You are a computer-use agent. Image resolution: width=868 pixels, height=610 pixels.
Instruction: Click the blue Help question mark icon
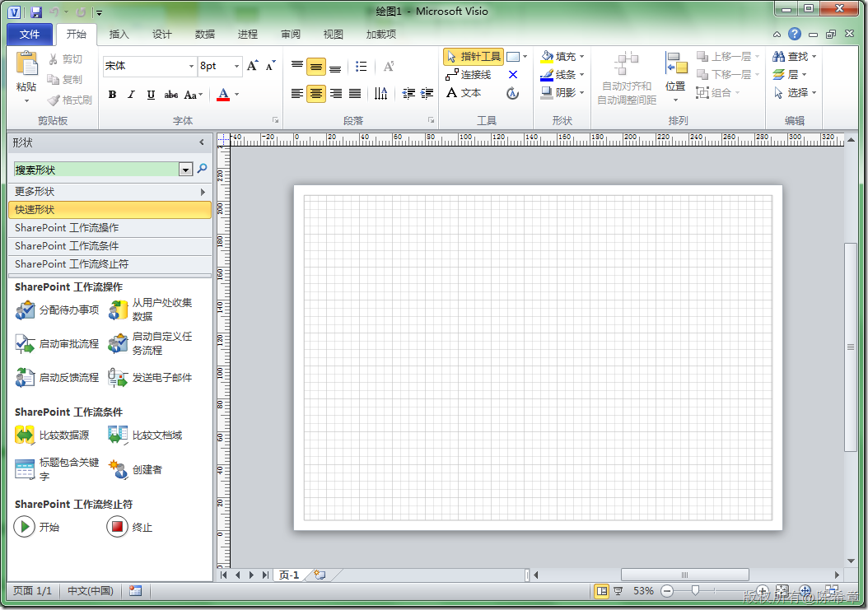click(795, 34)
